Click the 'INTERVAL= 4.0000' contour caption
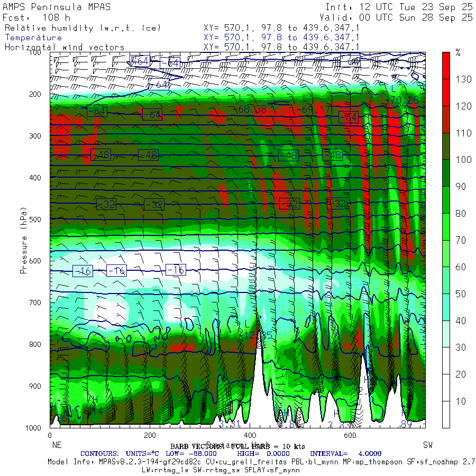Viewport: 476px width, 476px height. [345, 454]
